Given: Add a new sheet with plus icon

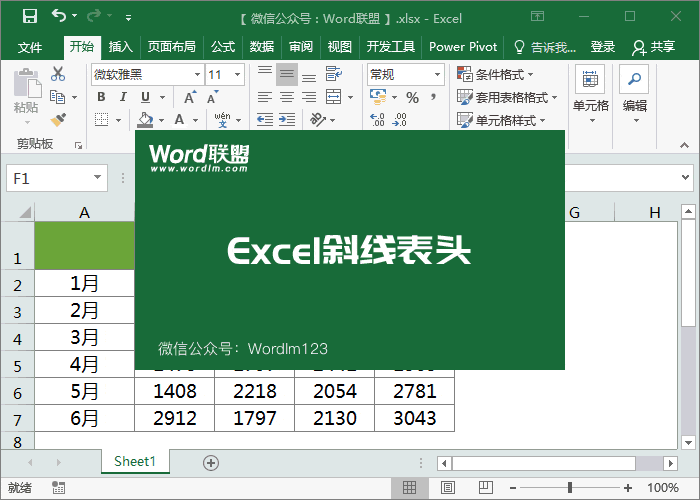Looking at the screenshot, I should [210, 462].
